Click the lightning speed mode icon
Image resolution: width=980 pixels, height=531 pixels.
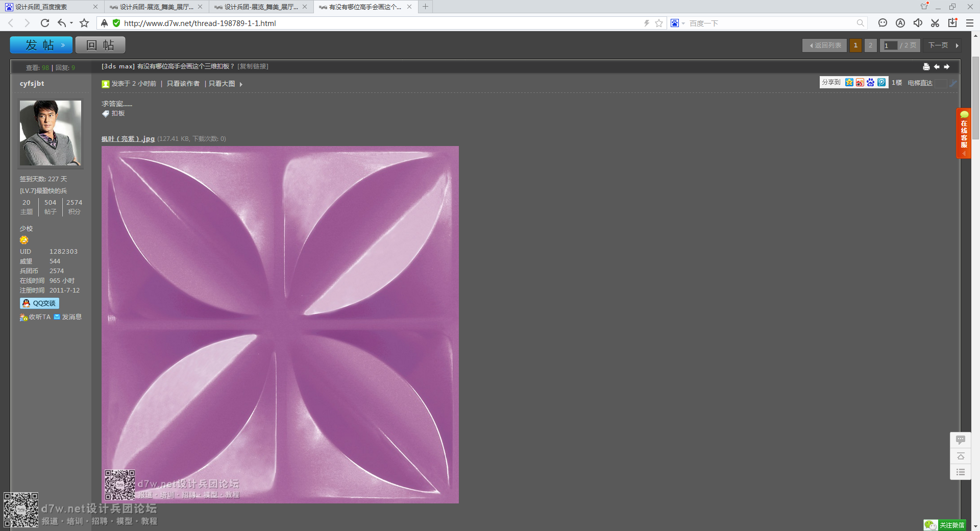point(646,23)
